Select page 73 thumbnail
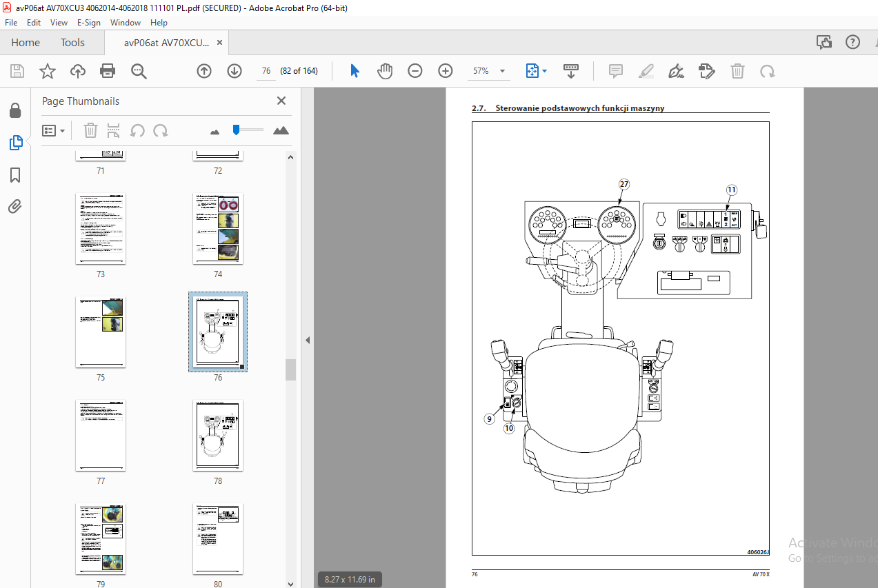The image size is (878, 588). tap(101, 229)
